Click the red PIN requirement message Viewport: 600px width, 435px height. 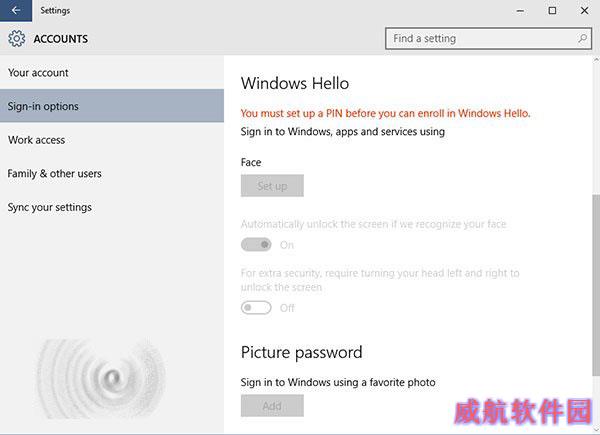385,113
